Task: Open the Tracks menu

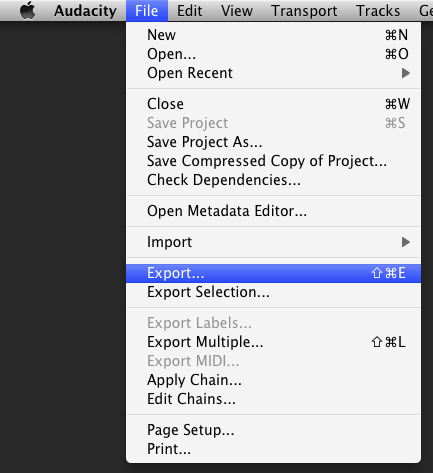Action: point(378,11)
